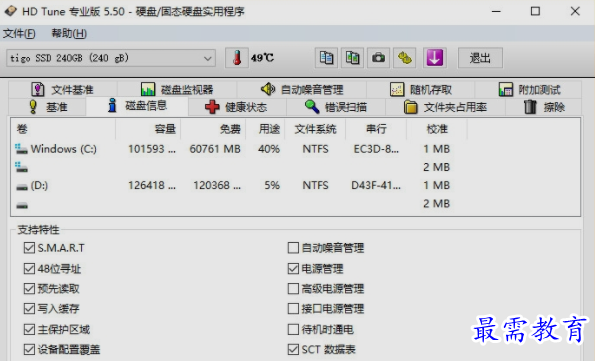Switch to the 随机存取 tab
The image size is (595, 361).
420,90
